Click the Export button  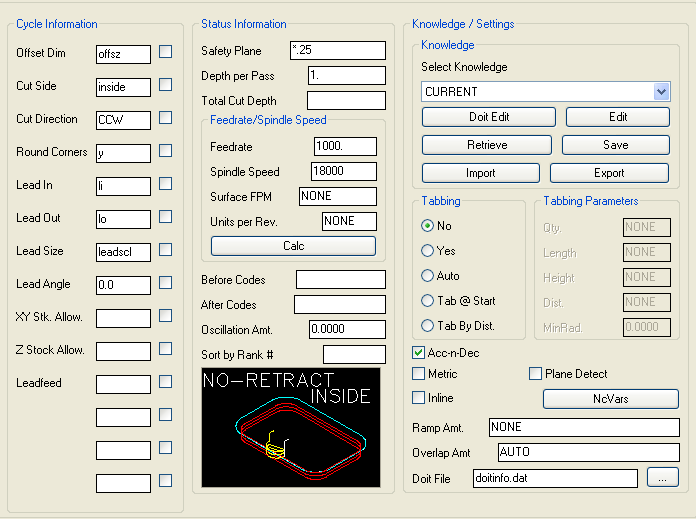coord(609,173)
